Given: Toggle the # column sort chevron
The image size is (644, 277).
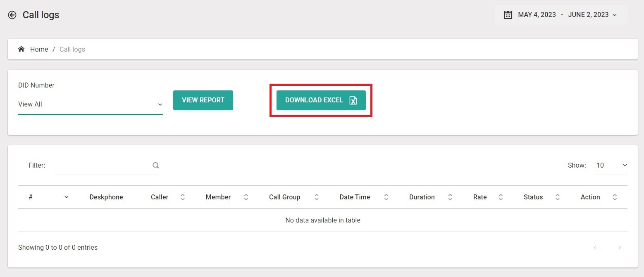Looking at the screenshot, I should coord(67,197).
